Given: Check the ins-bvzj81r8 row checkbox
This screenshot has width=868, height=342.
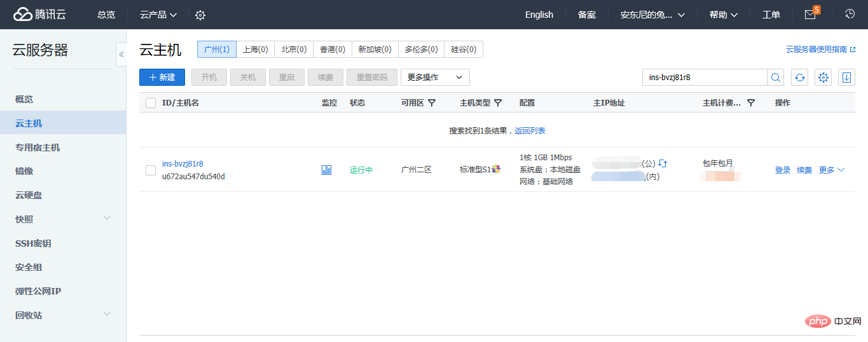Looking at the screenshot, I should 151,170.
